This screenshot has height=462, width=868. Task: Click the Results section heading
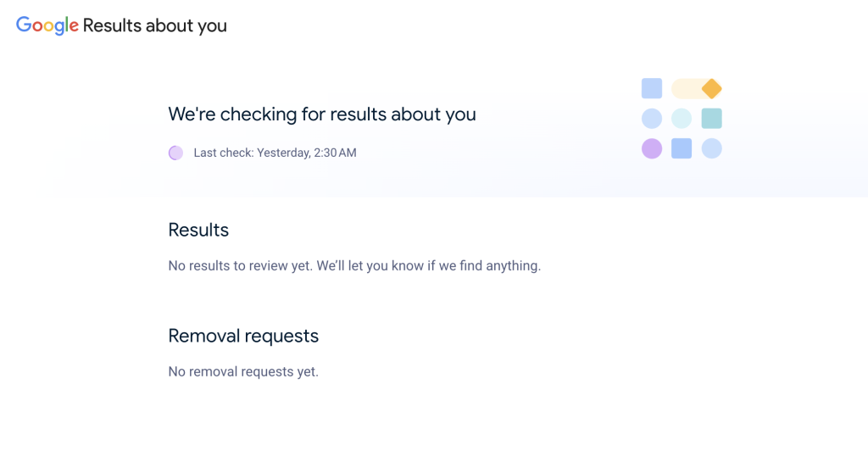point(198,230)
